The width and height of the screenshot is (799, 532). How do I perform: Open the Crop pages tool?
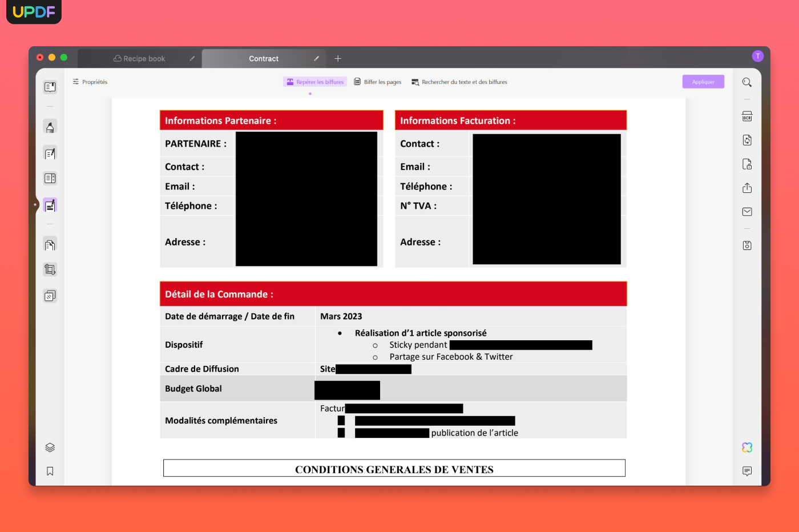(x=50, y=269)
